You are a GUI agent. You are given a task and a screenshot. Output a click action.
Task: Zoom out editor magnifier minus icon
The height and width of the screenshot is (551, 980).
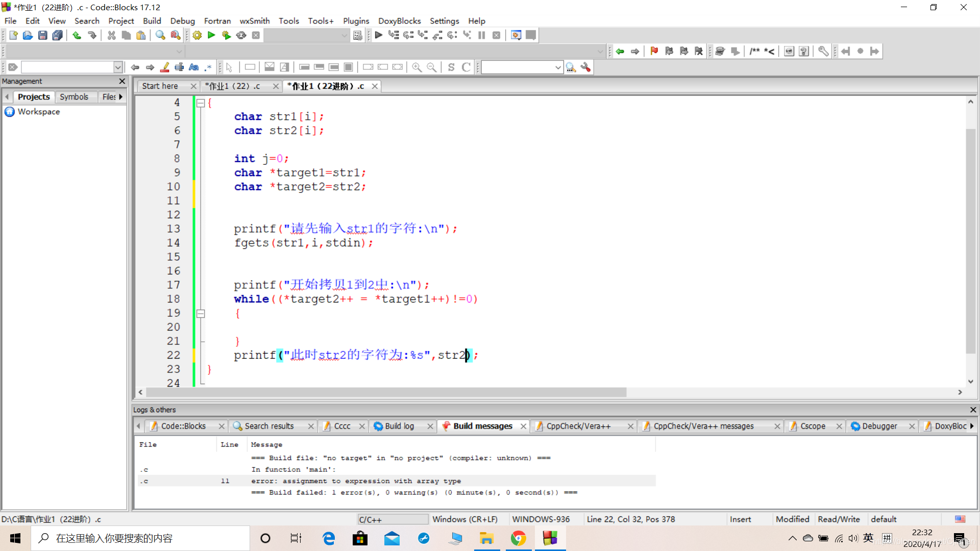point(432,67)
